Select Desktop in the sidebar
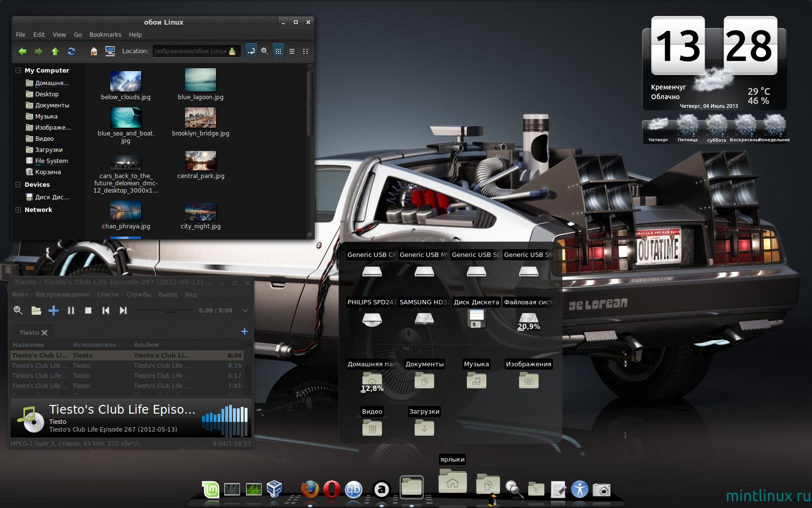This screenshot has width=812, height=508. pos(47,94)
